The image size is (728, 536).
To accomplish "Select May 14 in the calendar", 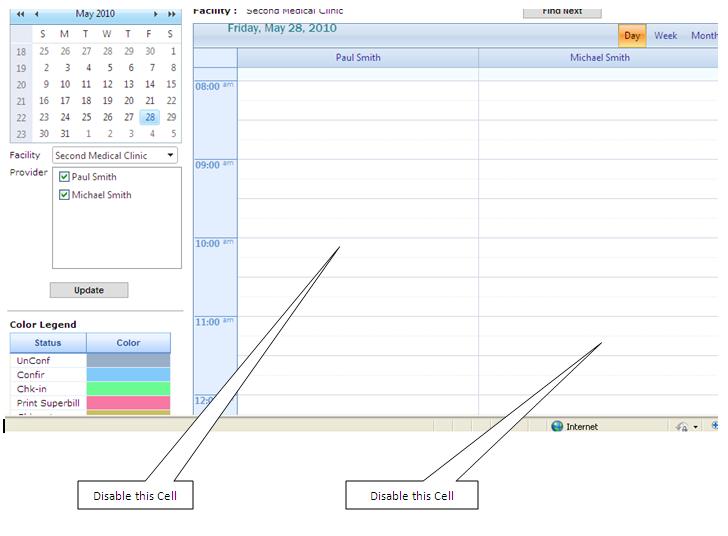I will tap(150, 84).
